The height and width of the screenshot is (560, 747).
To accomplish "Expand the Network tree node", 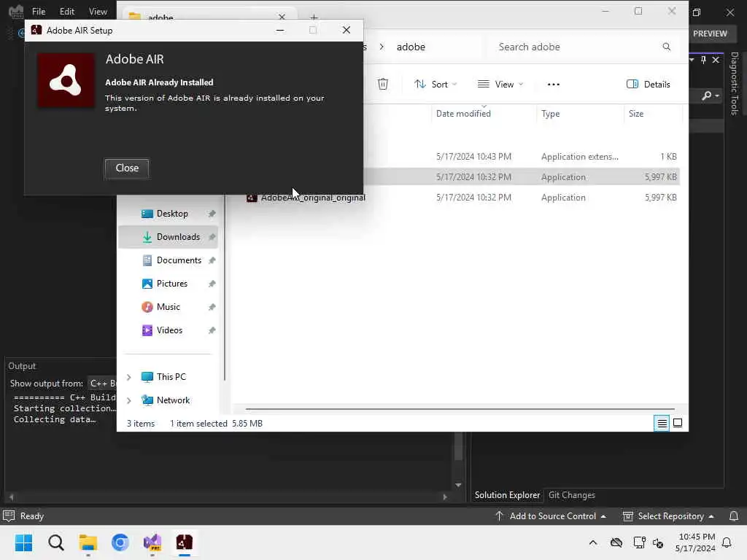I will (128, 400).
